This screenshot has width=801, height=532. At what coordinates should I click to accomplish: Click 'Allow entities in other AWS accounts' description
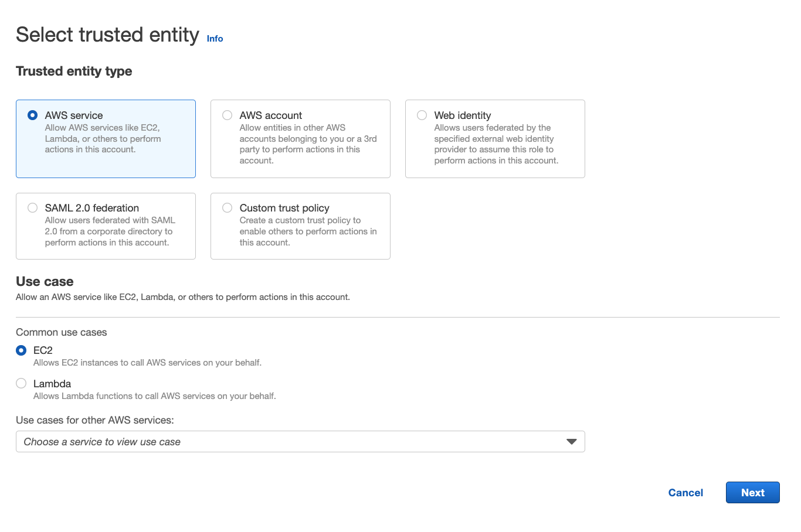click(308, 144)
